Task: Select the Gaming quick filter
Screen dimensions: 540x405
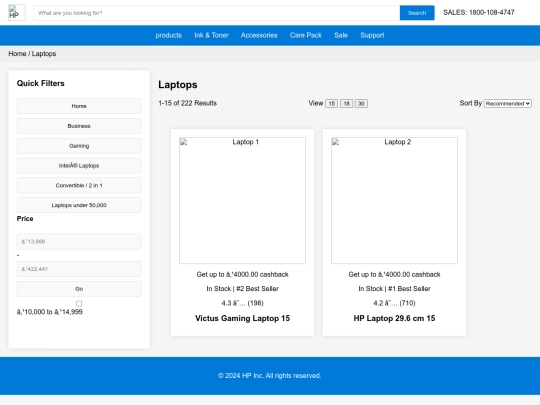Action: 79,146
